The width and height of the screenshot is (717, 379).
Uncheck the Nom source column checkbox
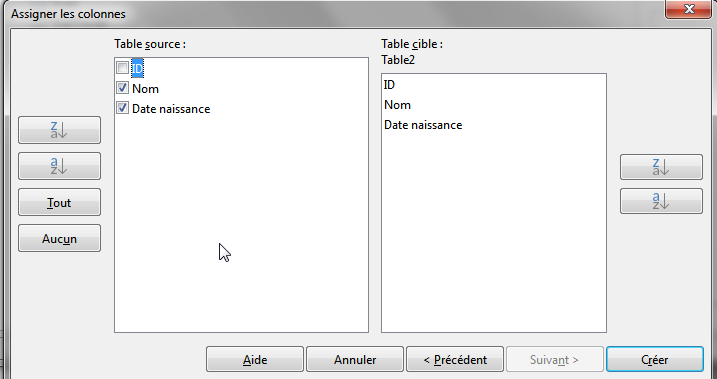coord(122,88)
